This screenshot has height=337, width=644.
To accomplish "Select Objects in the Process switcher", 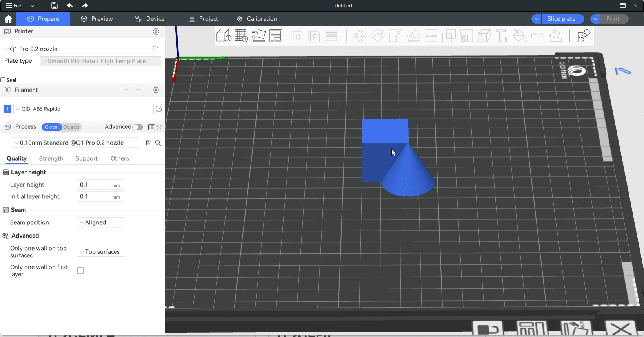I will pyautogui.click(x=71, y=127).
